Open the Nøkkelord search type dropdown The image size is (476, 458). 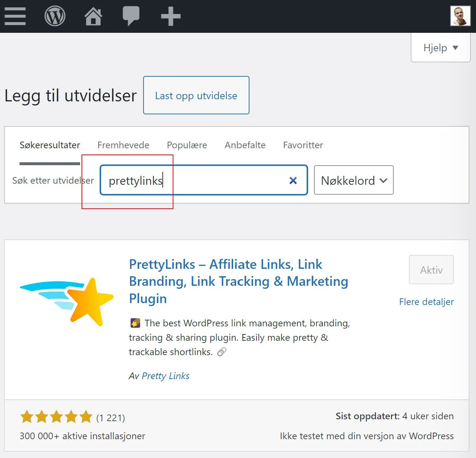click(353, 180)
